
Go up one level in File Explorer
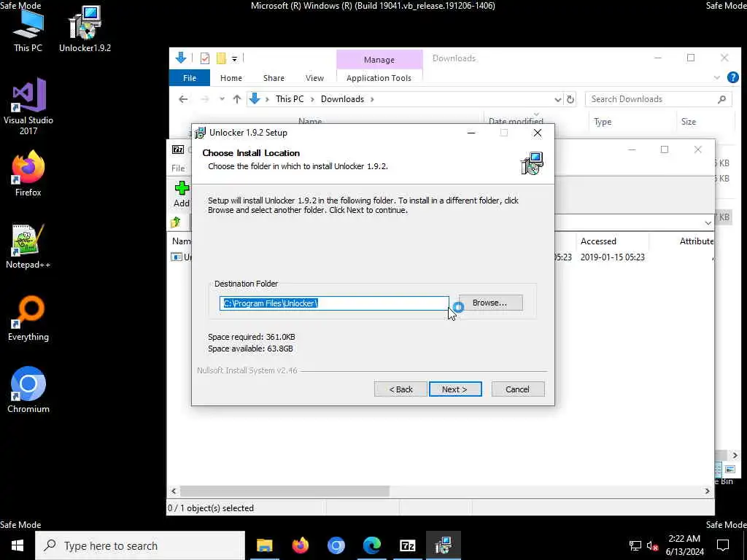tap(237, 99)
